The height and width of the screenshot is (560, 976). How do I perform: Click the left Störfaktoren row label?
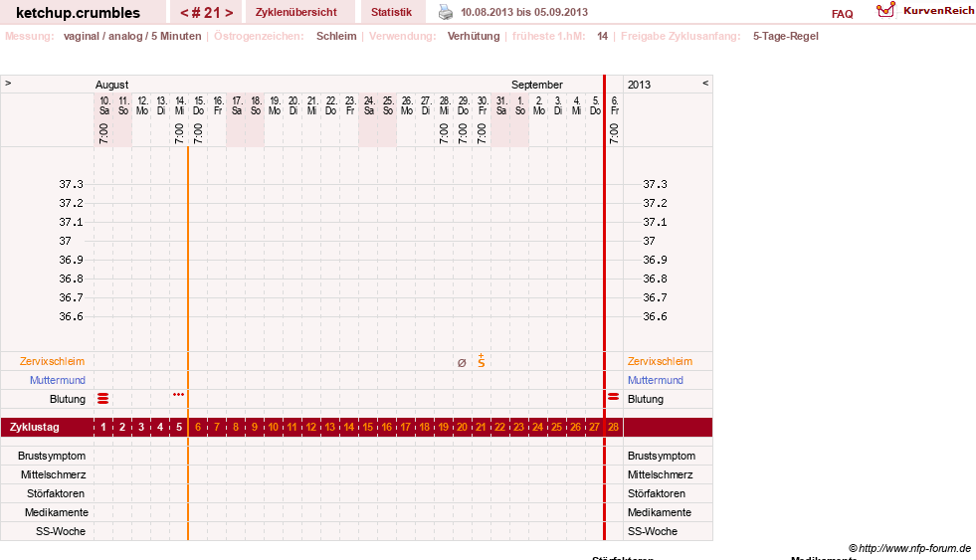[x=56, y=493]
